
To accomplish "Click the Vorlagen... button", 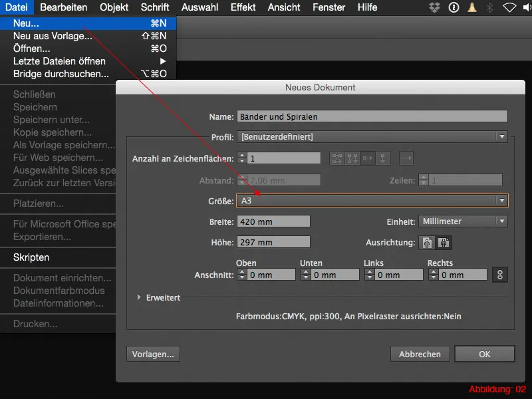I will [x=153, y=354].
